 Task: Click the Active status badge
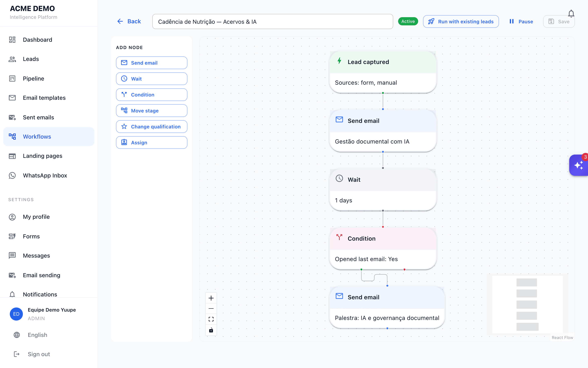tap(408, 21)
